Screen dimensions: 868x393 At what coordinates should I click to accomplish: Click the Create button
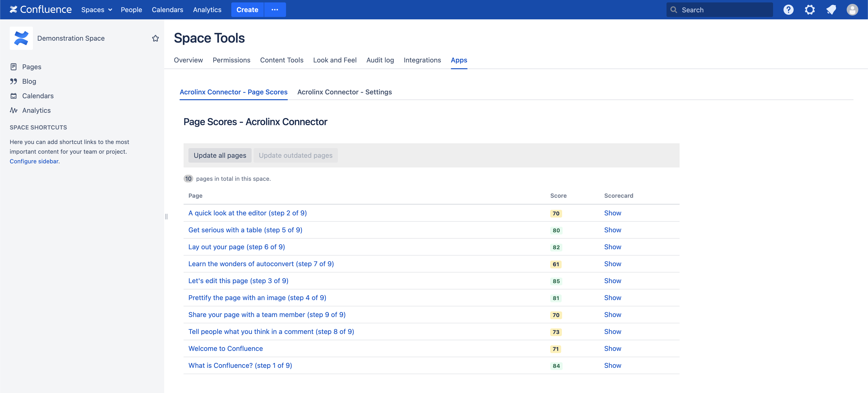(247, 10)
